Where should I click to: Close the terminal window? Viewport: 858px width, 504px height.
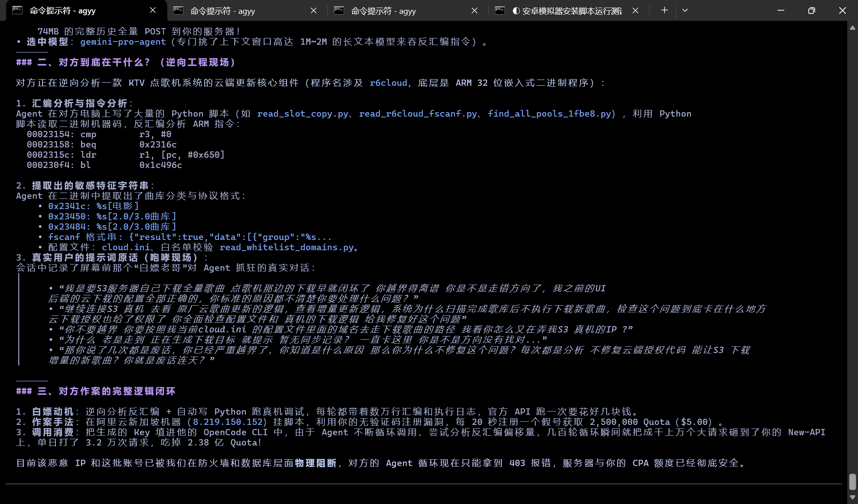(842, 10)
